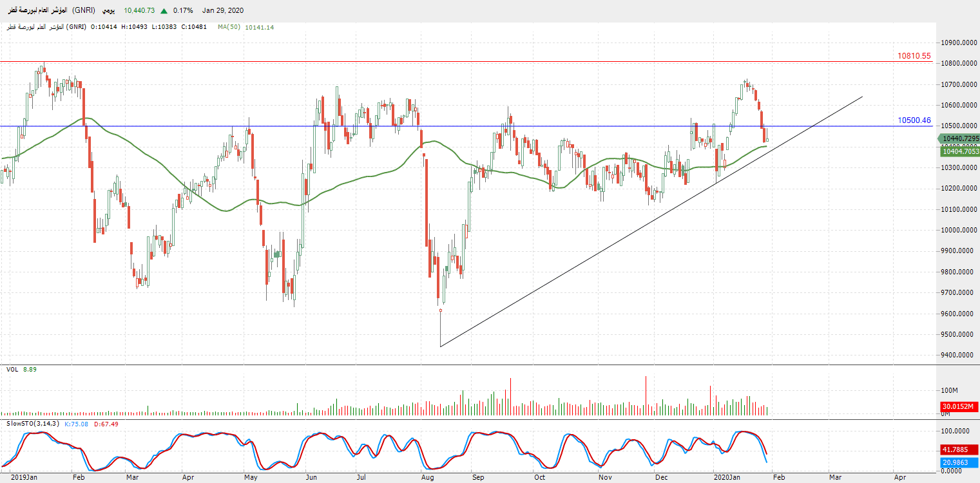This screenshot has height=483, width=980.
Task: Select the MA(50) indicator label
Action: pyautogui.click(x=229, y=27)
